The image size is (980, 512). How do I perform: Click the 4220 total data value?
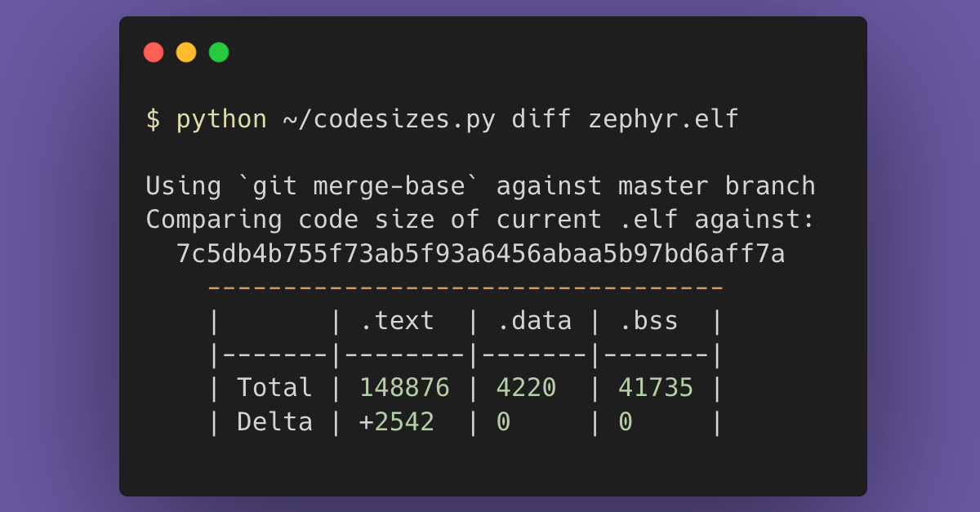tap(527, 388)
